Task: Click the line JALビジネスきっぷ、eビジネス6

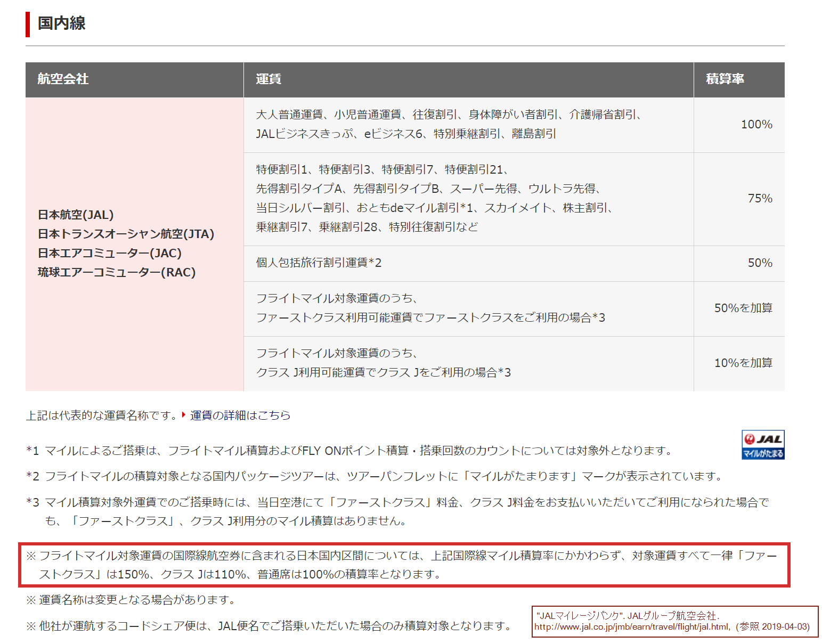Action: [406, 134]
